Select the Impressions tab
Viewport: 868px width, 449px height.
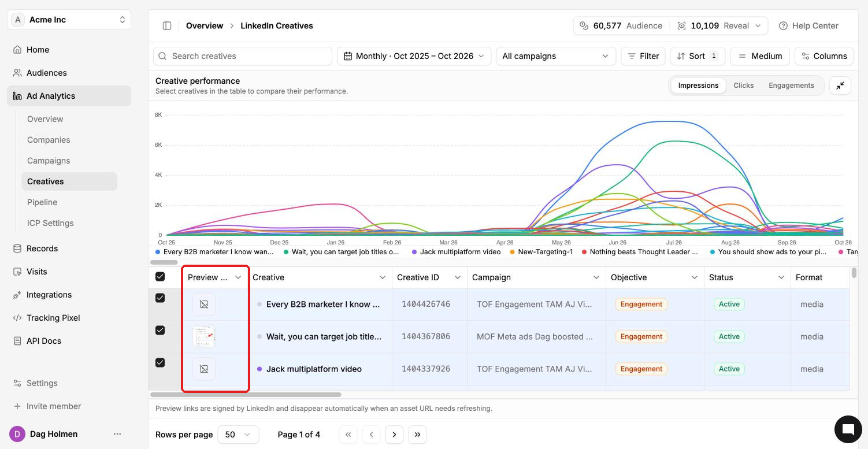click(698, 86)
